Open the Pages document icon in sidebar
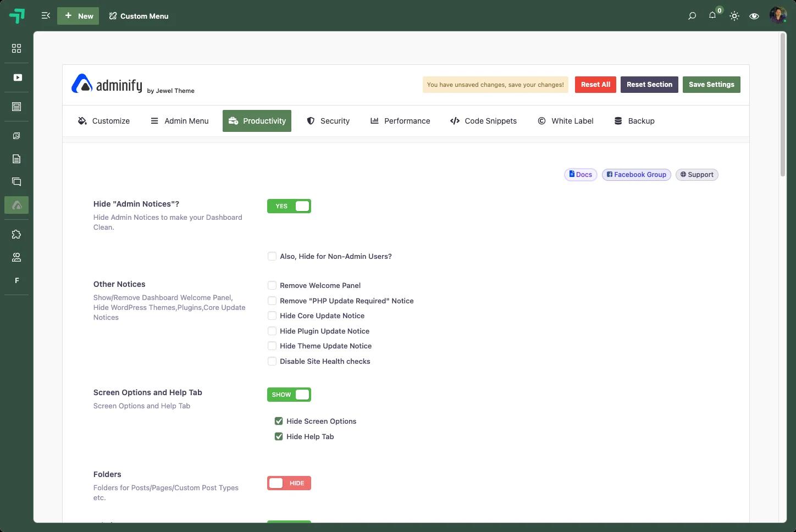 click(x=16, y=159)
